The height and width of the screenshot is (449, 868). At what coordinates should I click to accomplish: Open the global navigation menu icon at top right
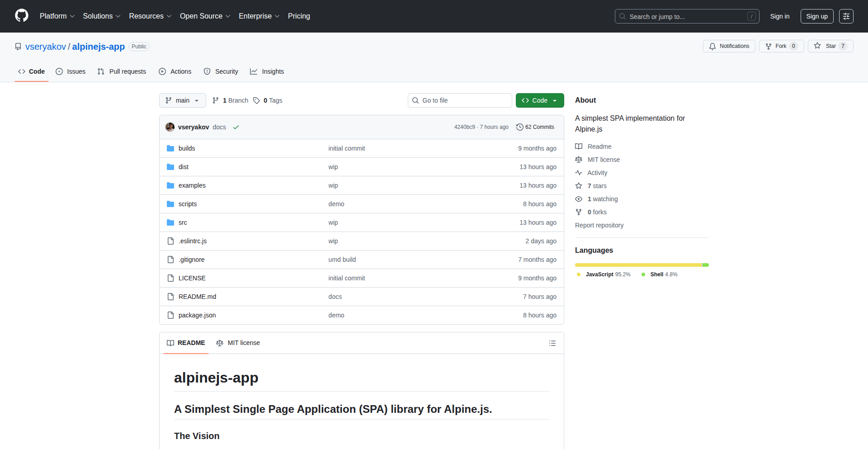(x=846, y=16)
